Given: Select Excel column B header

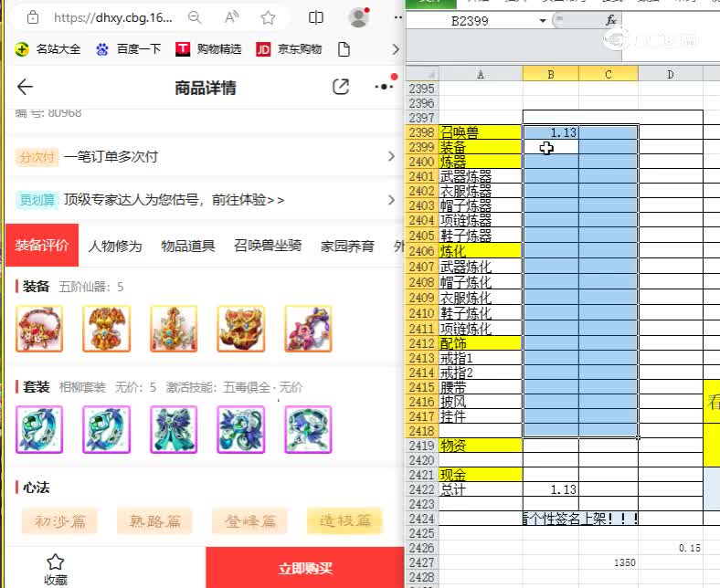Looking at the screenshot, I should click(x=551, y=74).
